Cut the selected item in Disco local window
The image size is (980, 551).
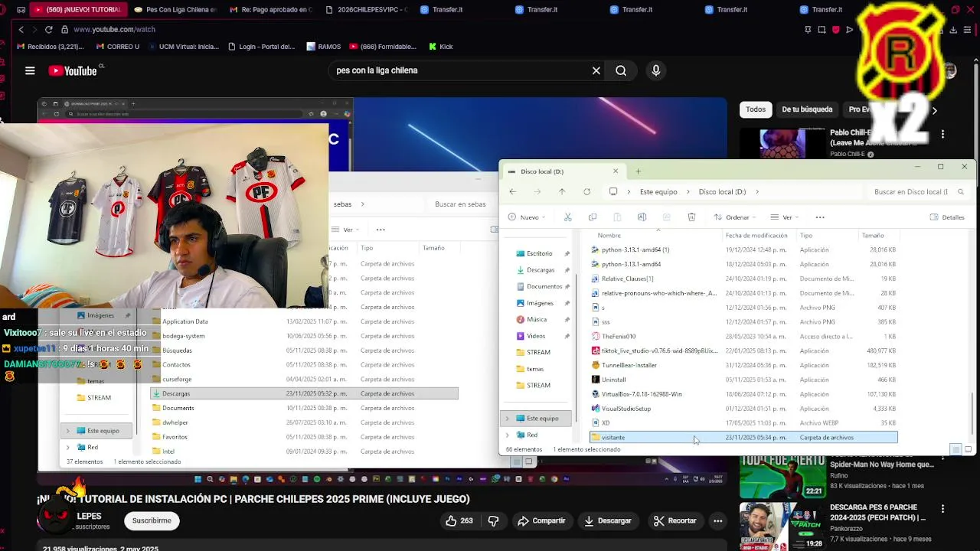[x=567, y=217]
